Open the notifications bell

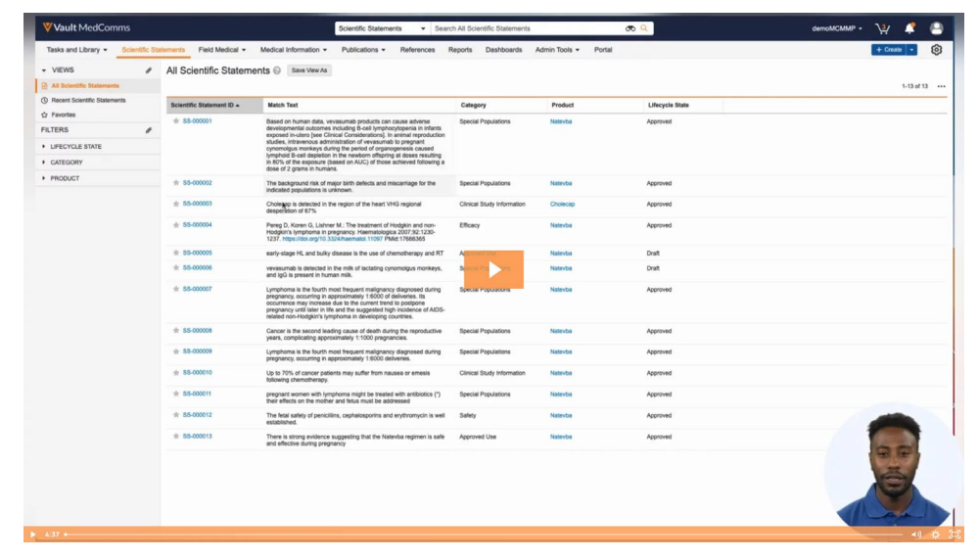point(909,28)
